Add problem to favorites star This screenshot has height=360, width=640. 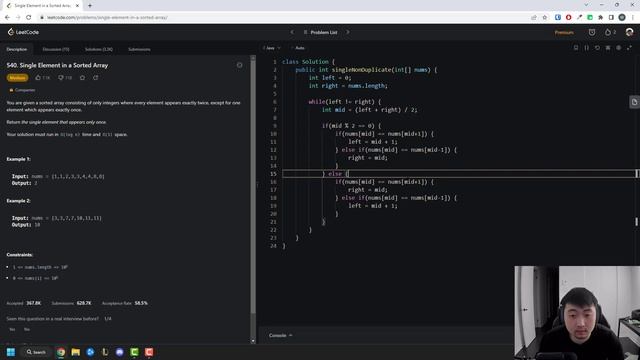click(82, 78)
